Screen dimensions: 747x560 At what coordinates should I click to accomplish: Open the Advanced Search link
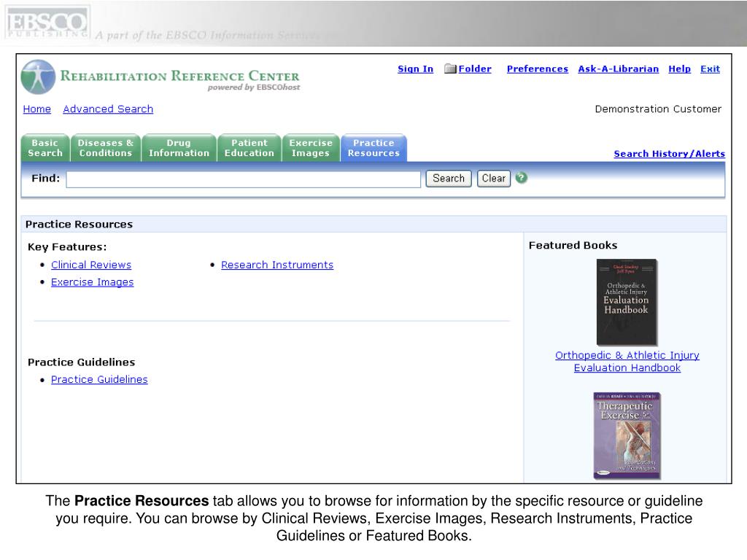[108, 109]
